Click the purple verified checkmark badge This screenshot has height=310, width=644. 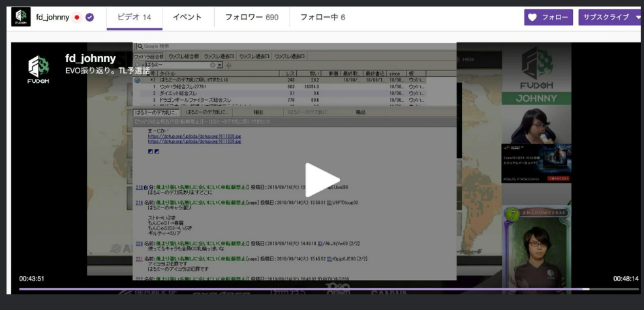coord(89,18)
